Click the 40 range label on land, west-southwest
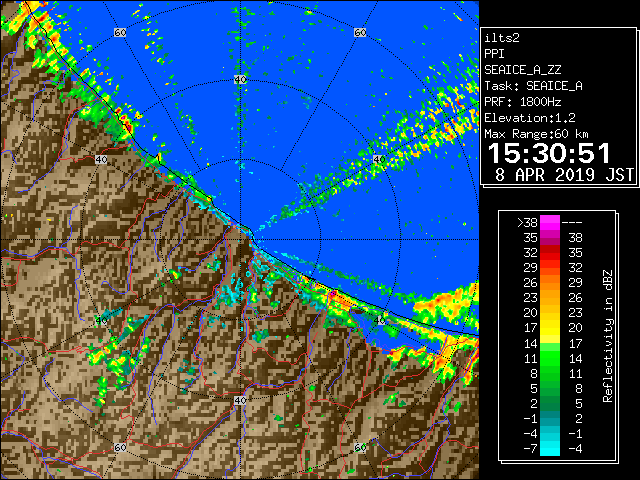The image size is (640, 480). [x=101, y=320]
